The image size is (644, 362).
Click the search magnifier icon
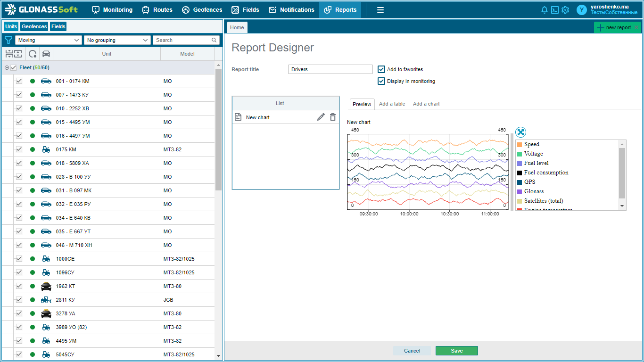pos(215,40)
